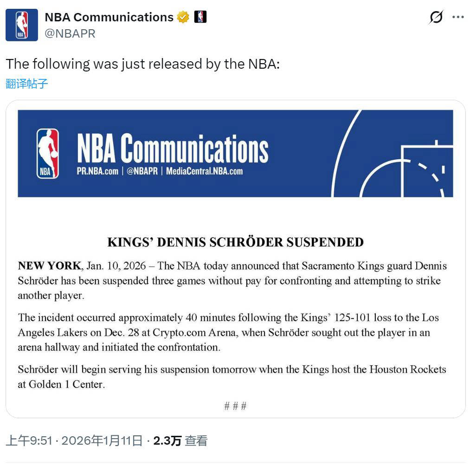Screen dimensions: 476x466
Task: Open the more options three-dot menu
Action: (458, 17)
